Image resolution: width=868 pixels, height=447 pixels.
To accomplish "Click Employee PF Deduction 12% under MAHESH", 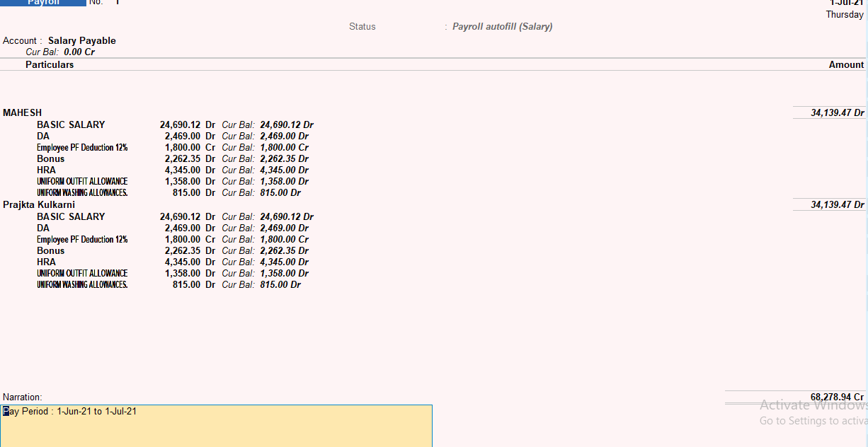I will (82, 147).
